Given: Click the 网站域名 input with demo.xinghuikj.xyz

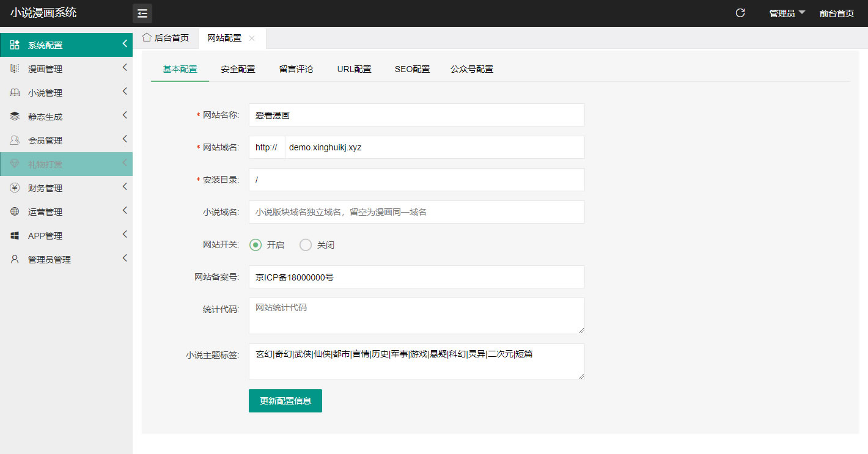Looking at the screenshot, I should pos(435,147).
